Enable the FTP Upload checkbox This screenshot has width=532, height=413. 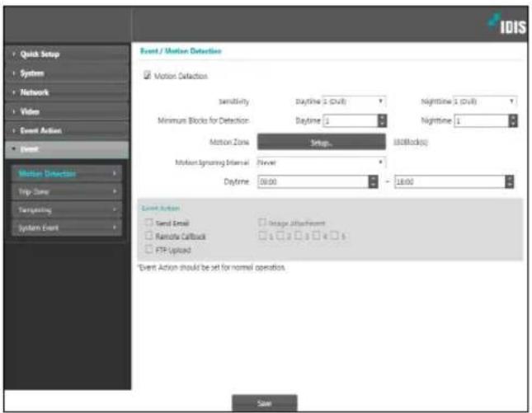149,249
